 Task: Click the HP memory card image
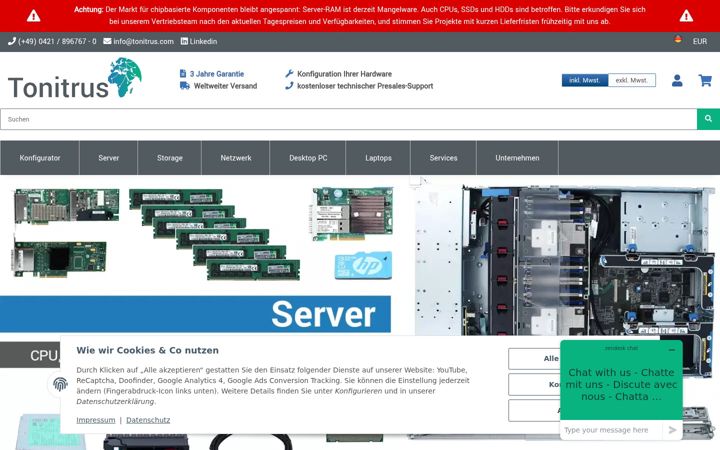[363, 265]
